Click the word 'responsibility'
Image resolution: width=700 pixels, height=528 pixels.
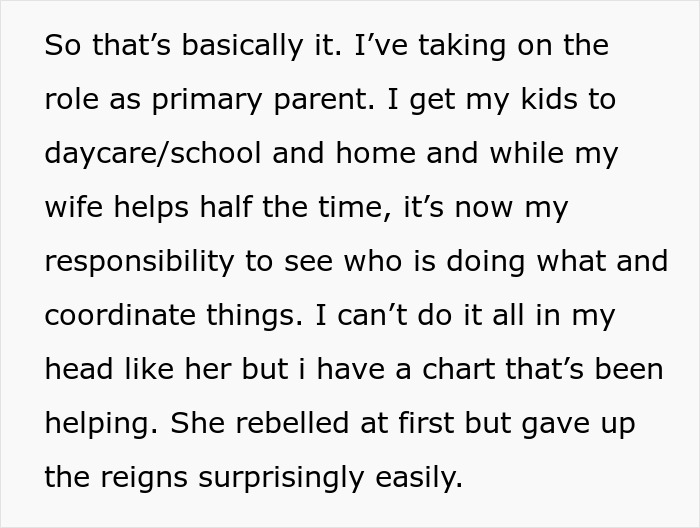click(x=139, y=262)
